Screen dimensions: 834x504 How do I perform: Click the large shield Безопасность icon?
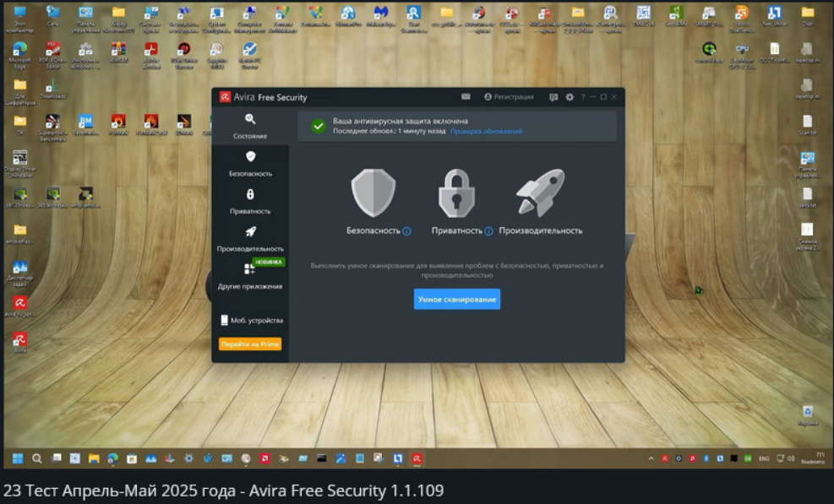tap(373, 193)
